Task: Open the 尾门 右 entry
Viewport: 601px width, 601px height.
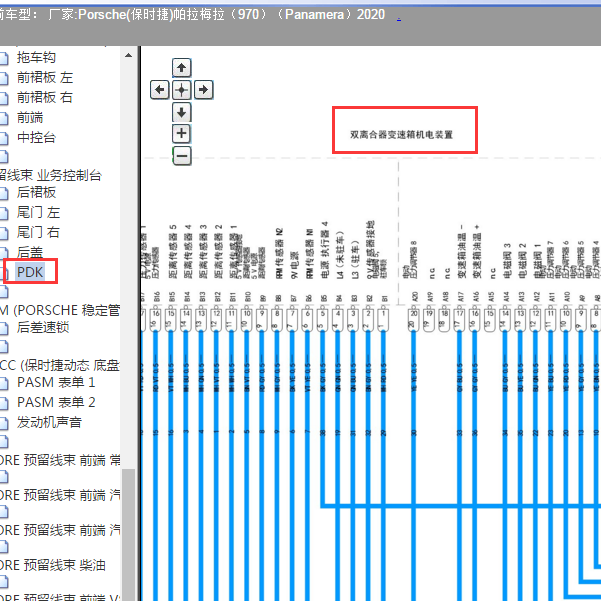Action: (x=38, y=232)
